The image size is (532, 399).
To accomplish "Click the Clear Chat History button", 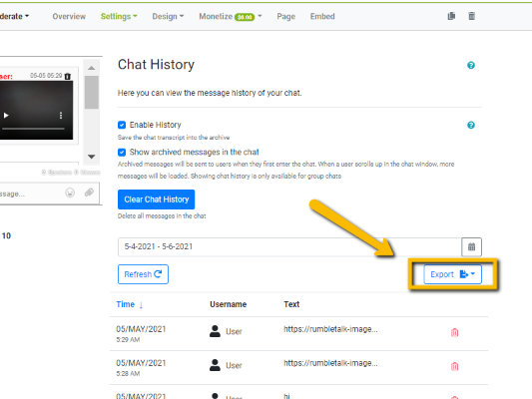I will (157, 199).
